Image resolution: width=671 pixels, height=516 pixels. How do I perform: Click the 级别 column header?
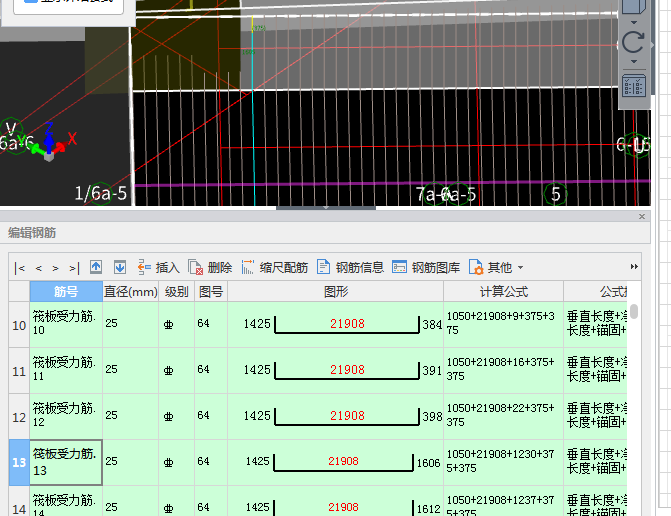click(176, 291)
